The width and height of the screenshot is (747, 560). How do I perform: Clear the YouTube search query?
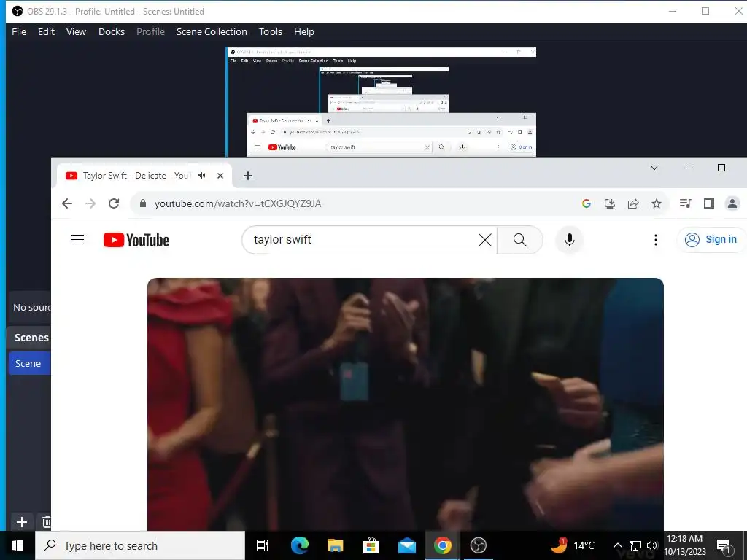[x=485, y=240]
